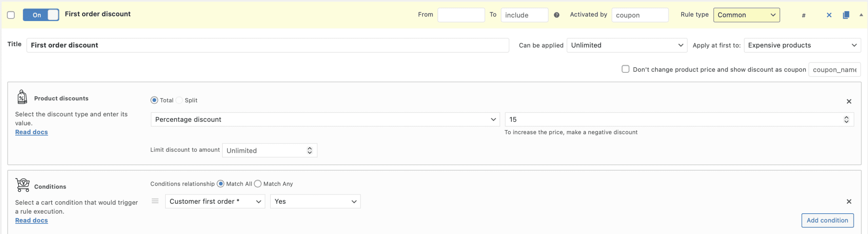Remove the Product discounts section
The image size is (868, 234).
(x=849, y=101)
